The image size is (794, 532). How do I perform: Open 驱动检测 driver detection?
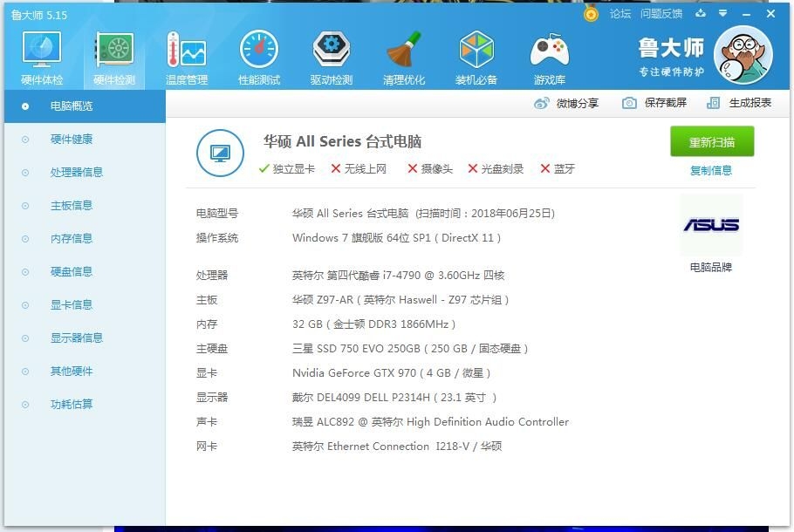(x=332, y=58)
